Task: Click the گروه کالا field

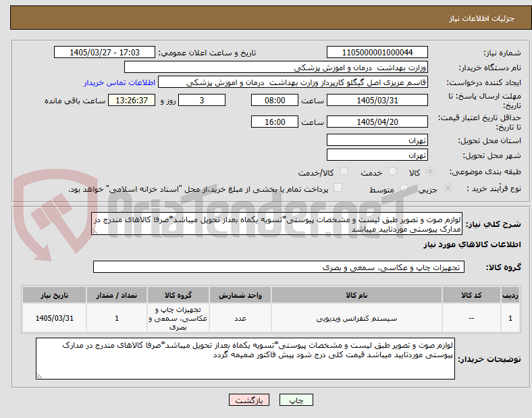Action: (279, 267)
